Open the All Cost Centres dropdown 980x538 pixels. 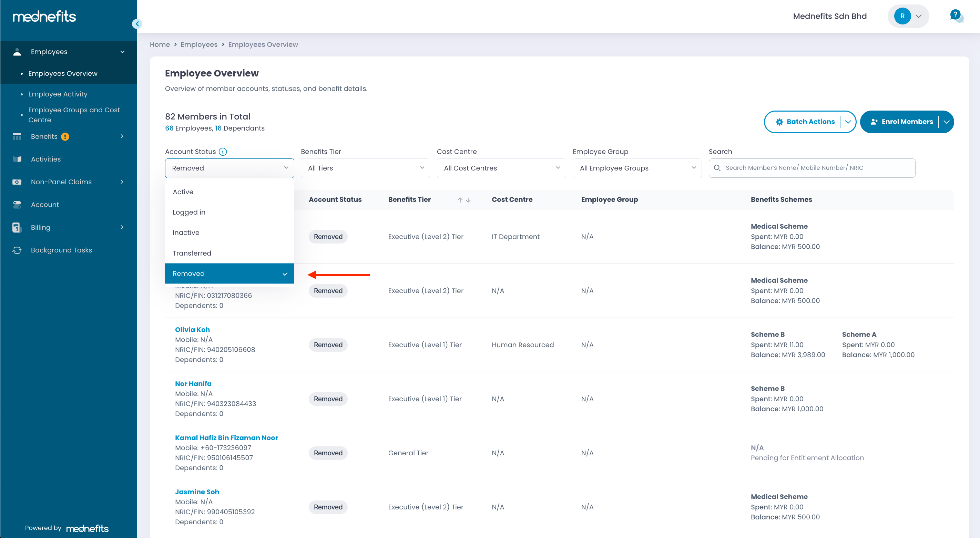click(501, 168)
